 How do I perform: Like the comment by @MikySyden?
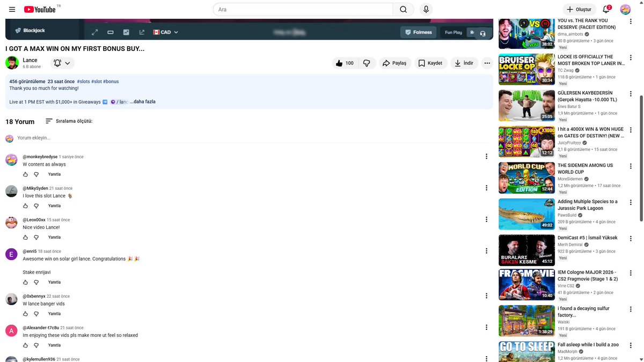coord(25,206)
